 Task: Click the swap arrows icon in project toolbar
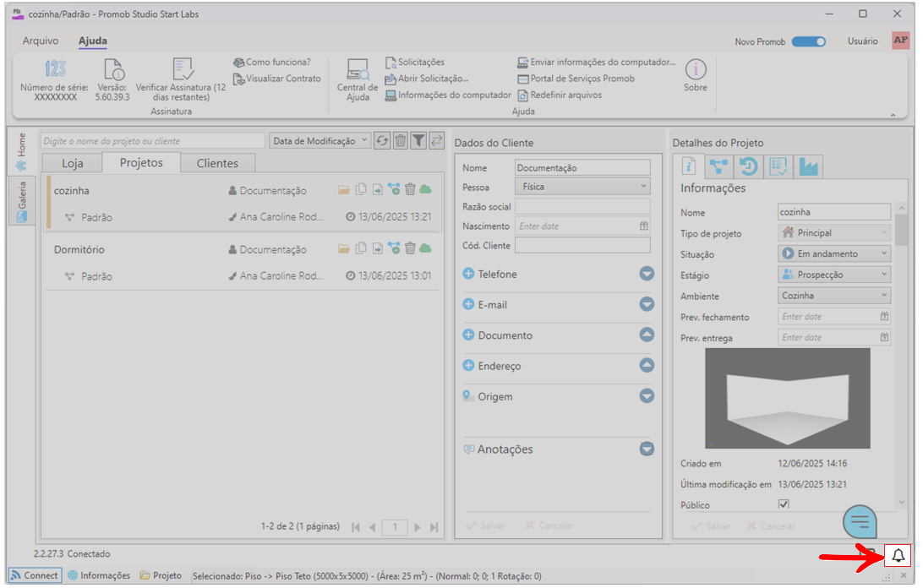(437, 141)
